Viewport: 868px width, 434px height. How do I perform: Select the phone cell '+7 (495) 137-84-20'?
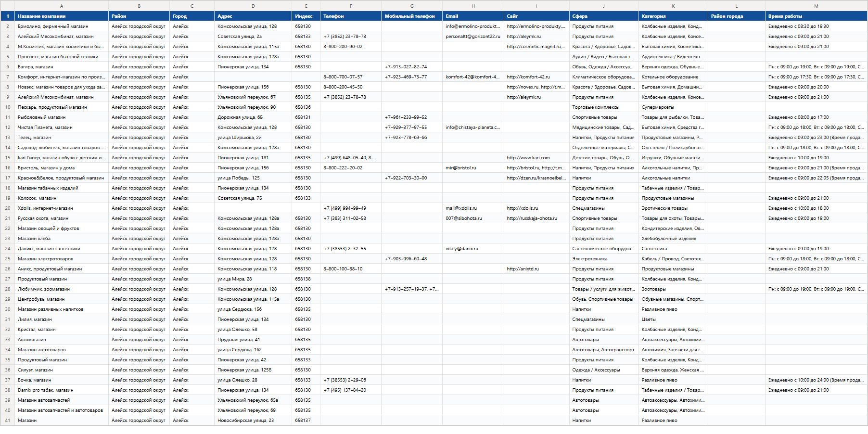[351, 390]
